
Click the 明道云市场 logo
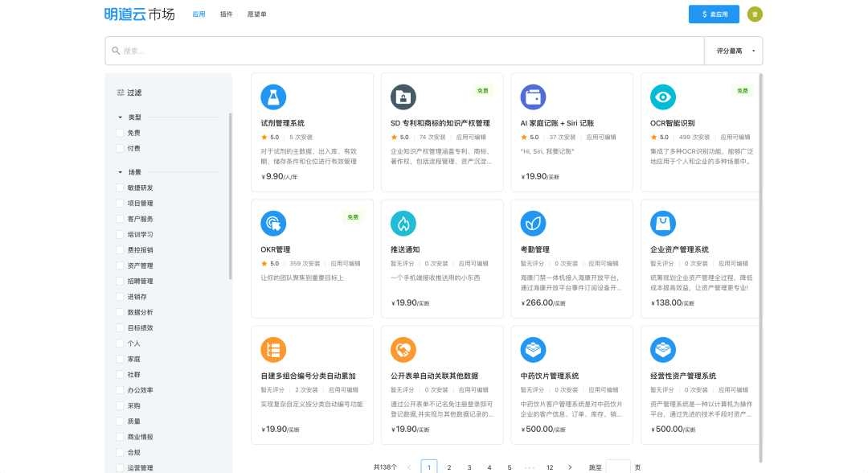pos(140,14)
